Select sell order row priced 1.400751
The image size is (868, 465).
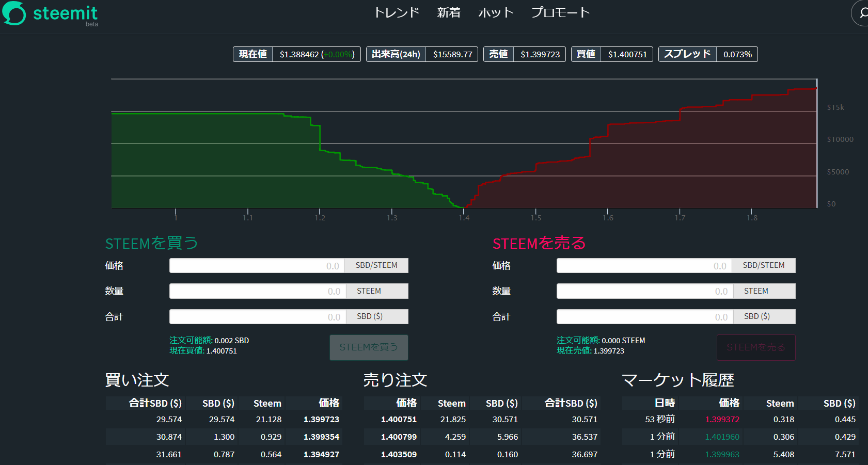click(481, 420)
